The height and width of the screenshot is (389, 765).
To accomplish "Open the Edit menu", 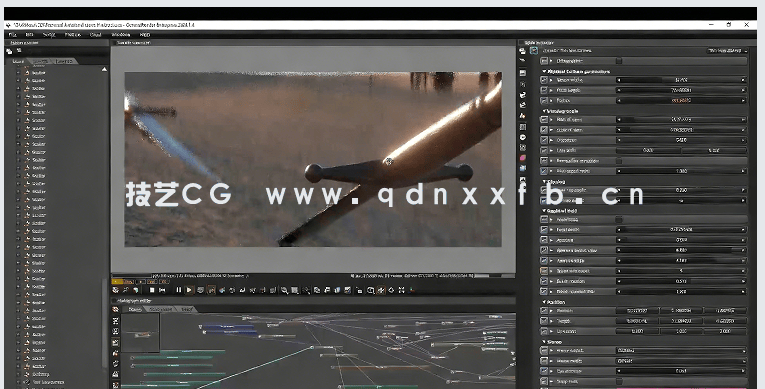I will point(29,35).
